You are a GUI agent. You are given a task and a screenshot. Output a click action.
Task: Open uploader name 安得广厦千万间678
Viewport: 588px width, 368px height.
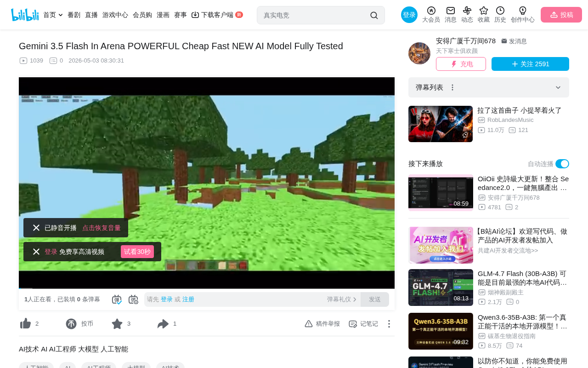(466, 41)
